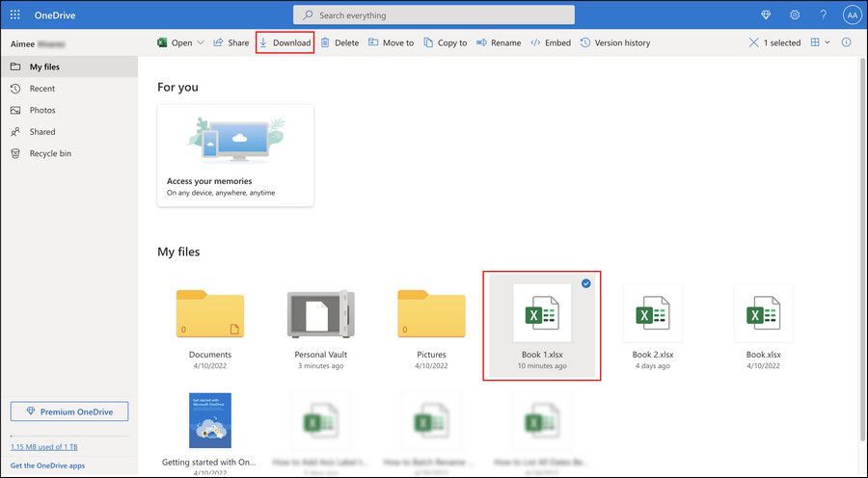Open the Settings gear icon
Image resolution: width=868 pixels, height=478 pixels.
click(x=795, y=15)
